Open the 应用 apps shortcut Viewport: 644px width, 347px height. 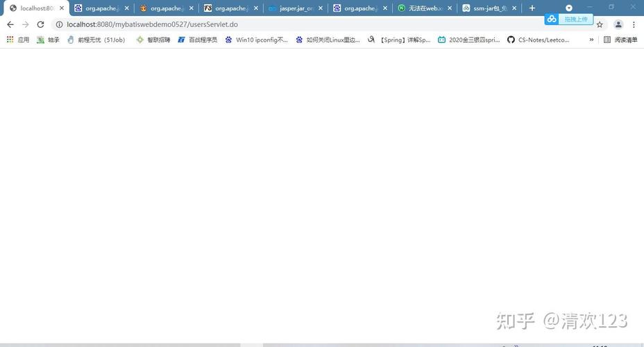coord(17,40)
